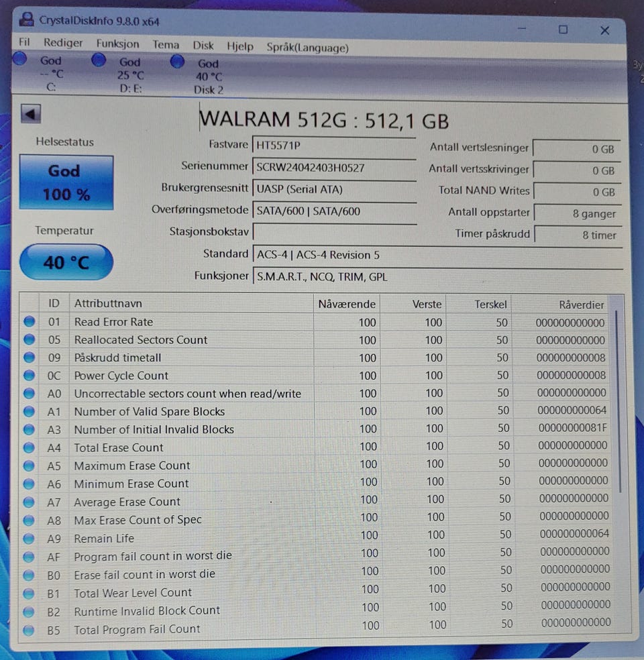Click the Antall vertsskrivinger value 0 GB
Image resolution: width=644 pixels, height=660 pixels.
(x=577, y=170)
